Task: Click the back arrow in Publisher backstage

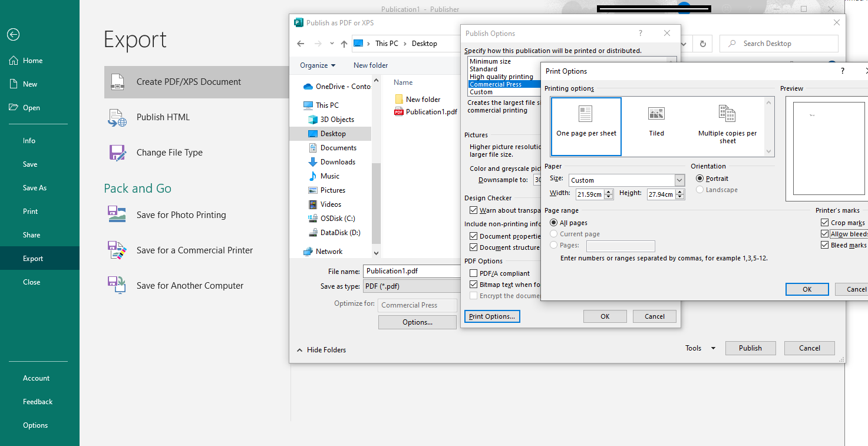Action: [13, 35]
